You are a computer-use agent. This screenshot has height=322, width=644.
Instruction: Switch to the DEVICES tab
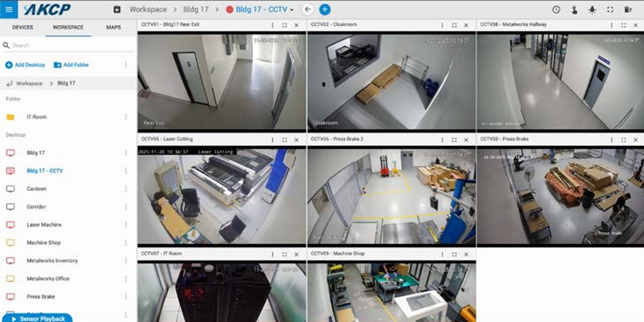pyautogui.click(x=23, y=27)
